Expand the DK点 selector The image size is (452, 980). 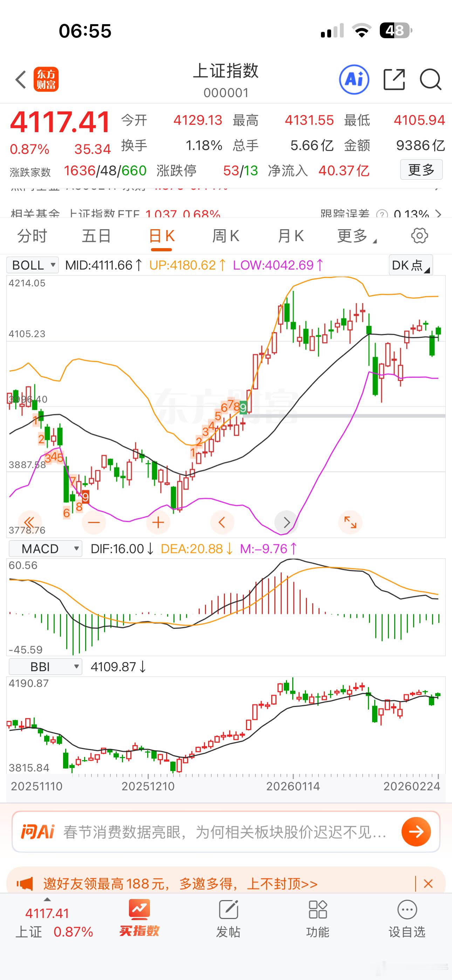coord(411,265)
